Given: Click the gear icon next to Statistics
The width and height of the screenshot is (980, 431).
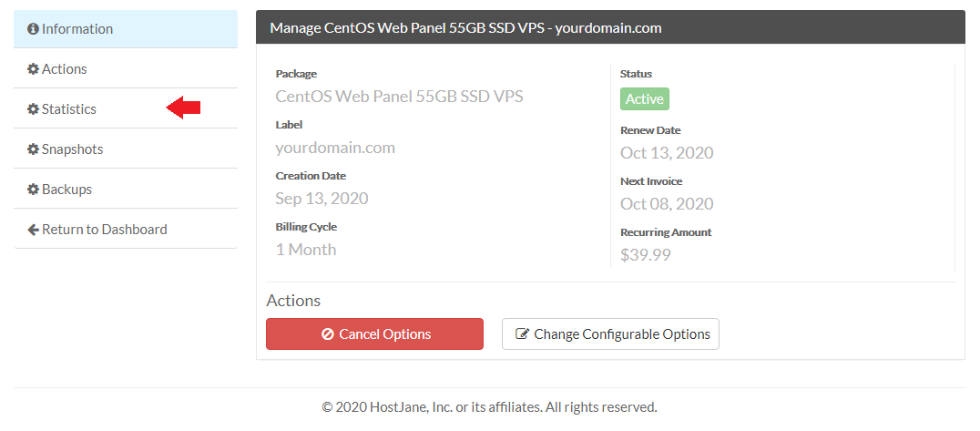Looking at the screenshot, I should click(x=33, y=108).
